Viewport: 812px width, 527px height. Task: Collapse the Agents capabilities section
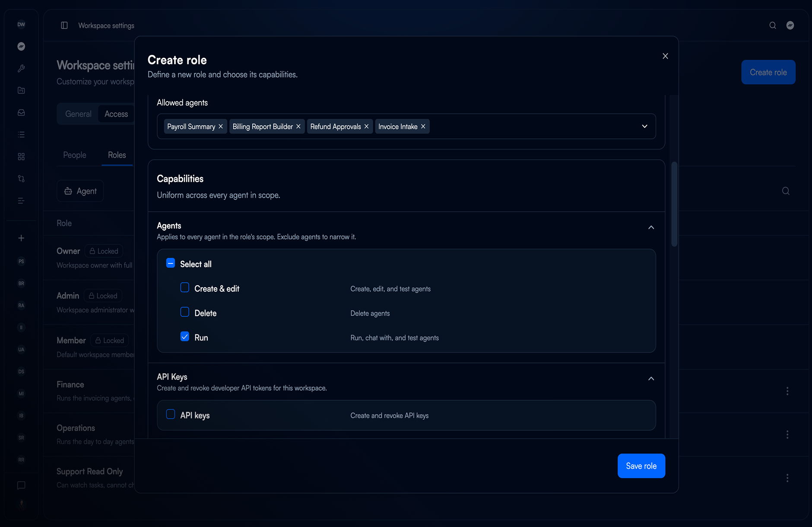click(651, 228)
